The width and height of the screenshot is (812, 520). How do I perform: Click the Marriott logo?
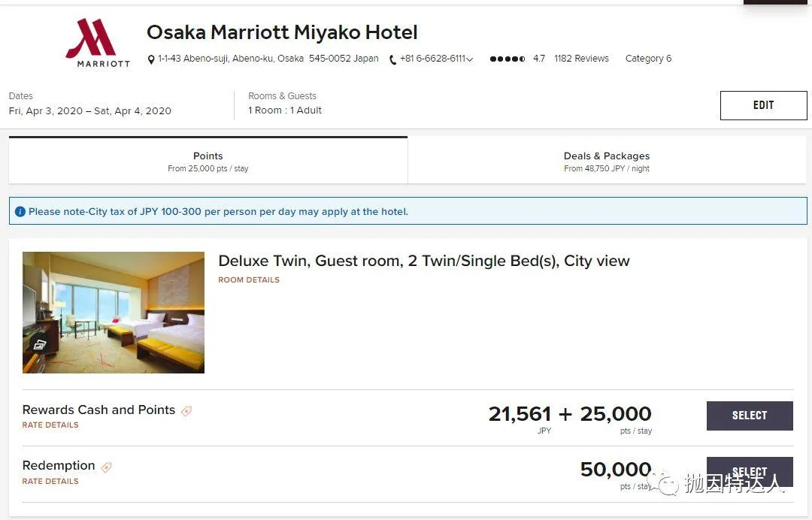coord(97,43)
